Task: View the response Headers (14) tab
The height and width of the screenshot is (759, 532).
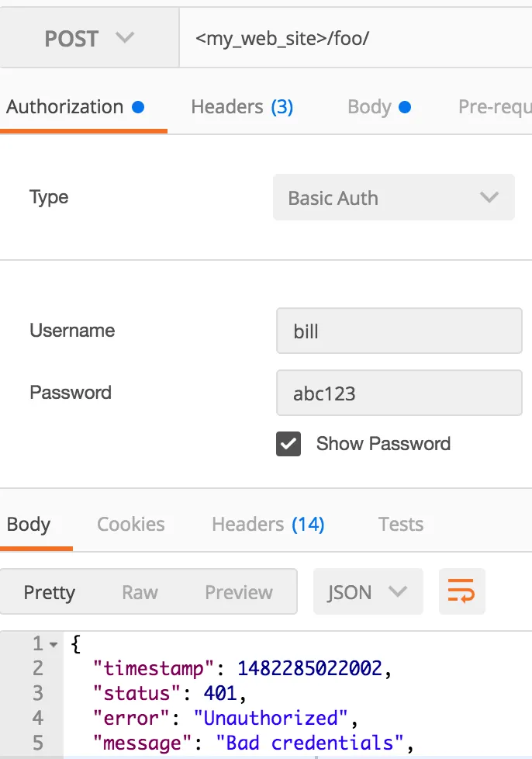Action: [268, 525]
